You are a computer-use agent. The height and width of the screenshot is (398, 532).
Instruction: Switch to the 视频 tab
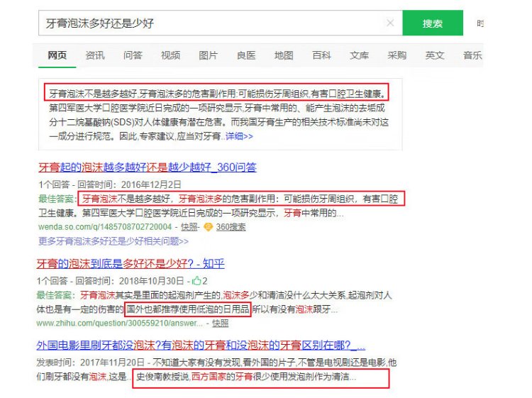tap(170, 56)
